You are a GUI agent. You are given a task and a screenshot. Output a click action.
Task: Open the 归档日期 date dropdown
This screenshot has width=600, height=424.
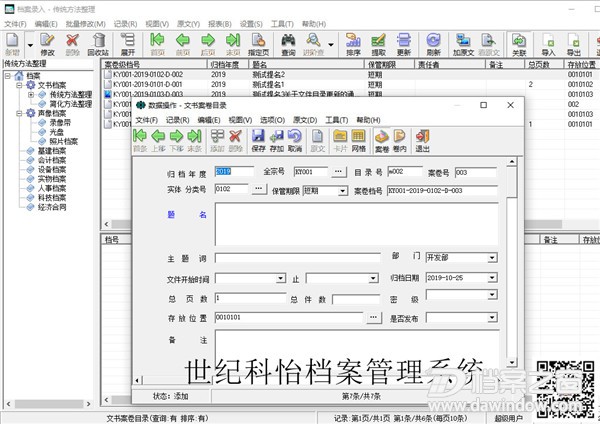pyautogui.click(x=492, y=277)
